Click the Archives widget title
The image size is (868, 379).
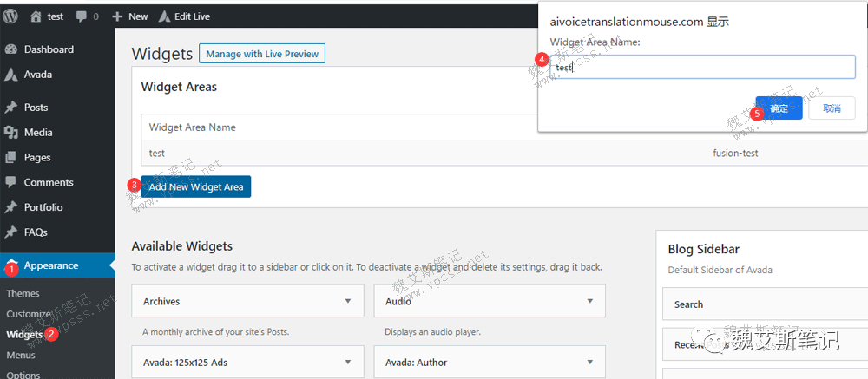pyautogui.click(x=161, y=302)
